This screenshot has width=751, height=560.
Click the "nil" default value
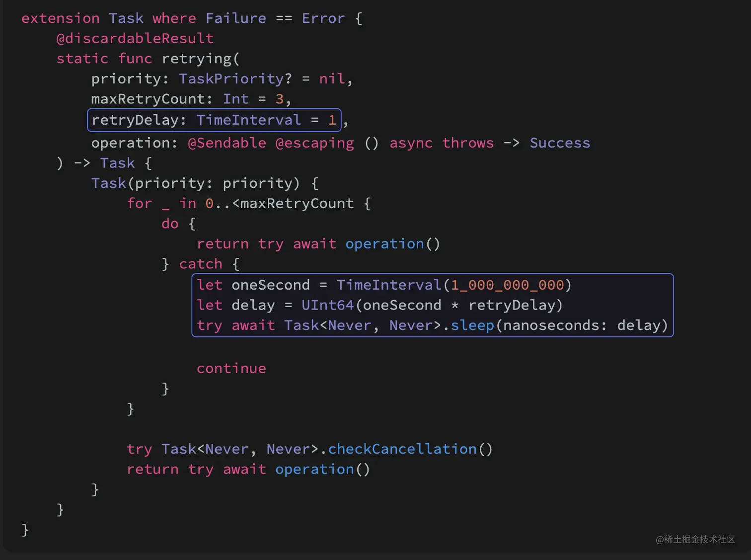332,79
